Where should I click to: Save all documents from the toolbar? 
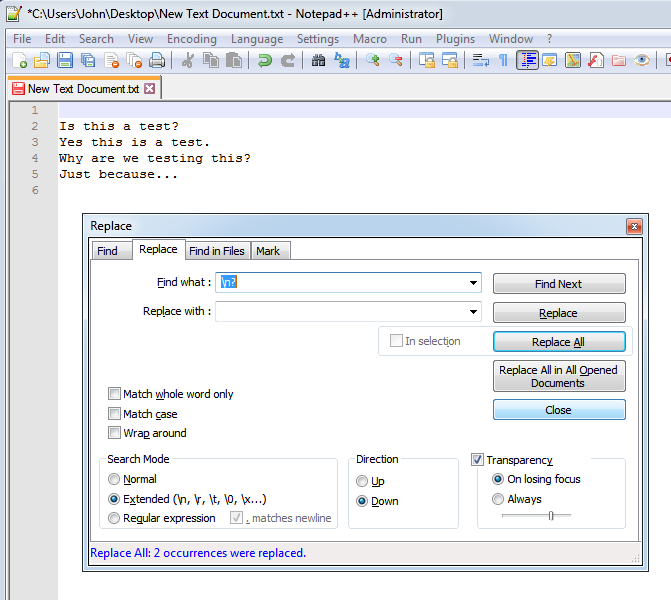(x=88, y=60)
